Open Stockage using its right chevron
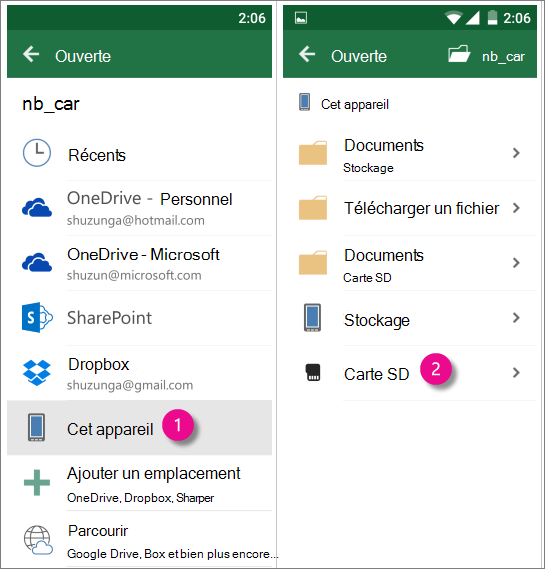This screenshot has height=569, width=545. [x=516, y=318]
